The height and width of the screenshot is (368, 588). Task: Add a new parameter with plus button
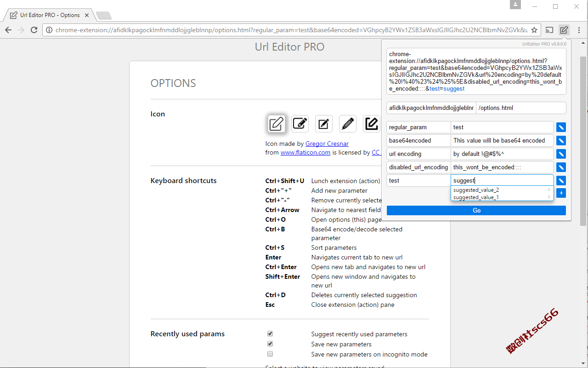(561, 193)
